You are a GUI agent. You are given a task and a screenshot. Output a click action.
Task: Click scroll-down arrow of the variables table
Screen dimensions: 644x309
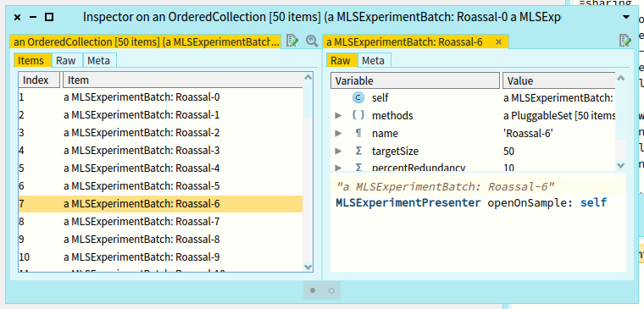tap(620, 166)
